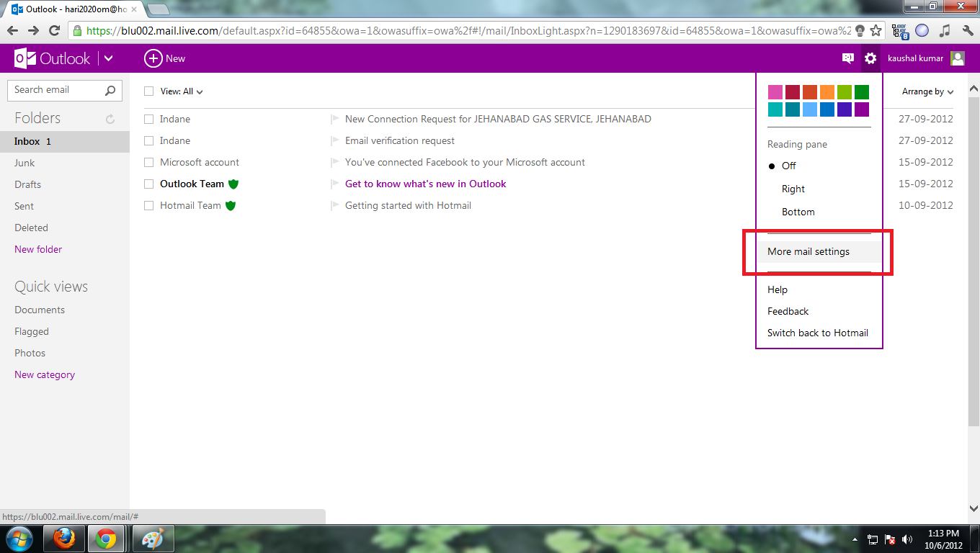Pick the dark green theme color swatch
Viewport: 980px width, 553px height.
pyautogui.click(x=862, y=92)
